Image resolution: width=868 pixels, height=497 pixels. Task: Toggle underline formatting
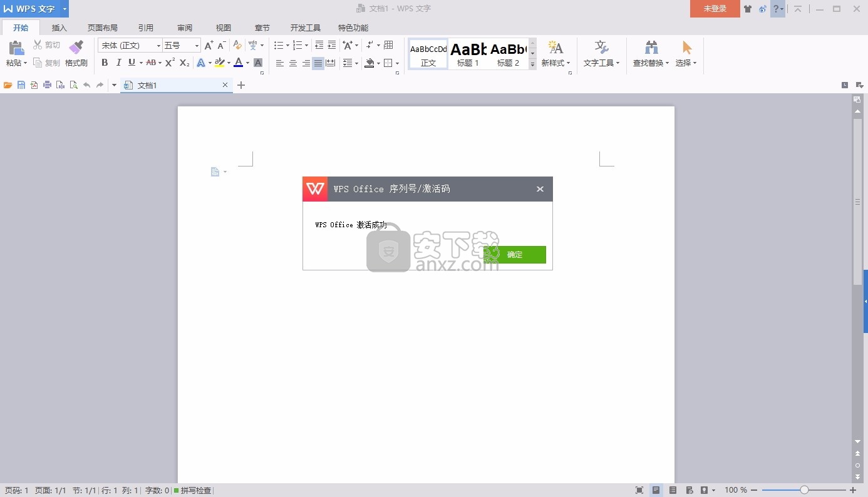click(x=132, y=63)
